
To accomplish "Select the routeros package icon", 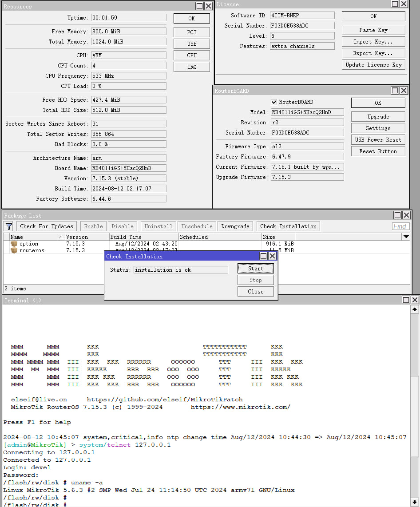I will coord(14,250).
